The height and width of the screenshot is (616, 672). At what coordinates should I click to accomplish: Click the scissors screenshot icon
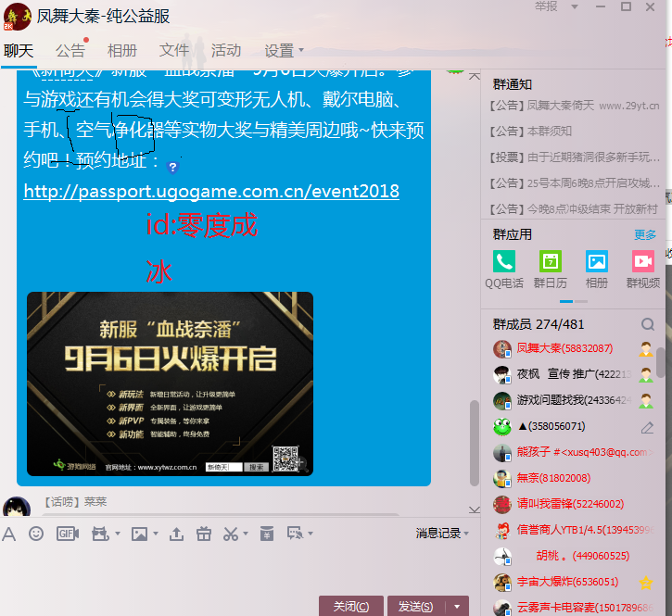pos(231,534)
